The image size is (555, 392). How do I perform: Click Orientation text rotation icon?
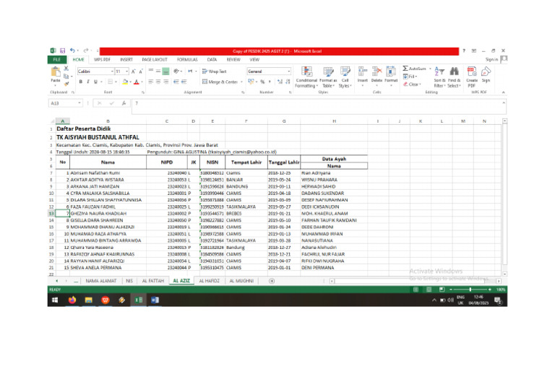coord(176,71)
